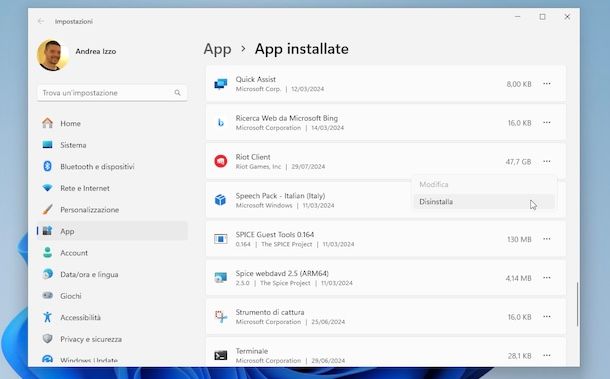Click the Speech Pack Italian package icon
This screenshot has height=379, width=610.
click(221, 200)
